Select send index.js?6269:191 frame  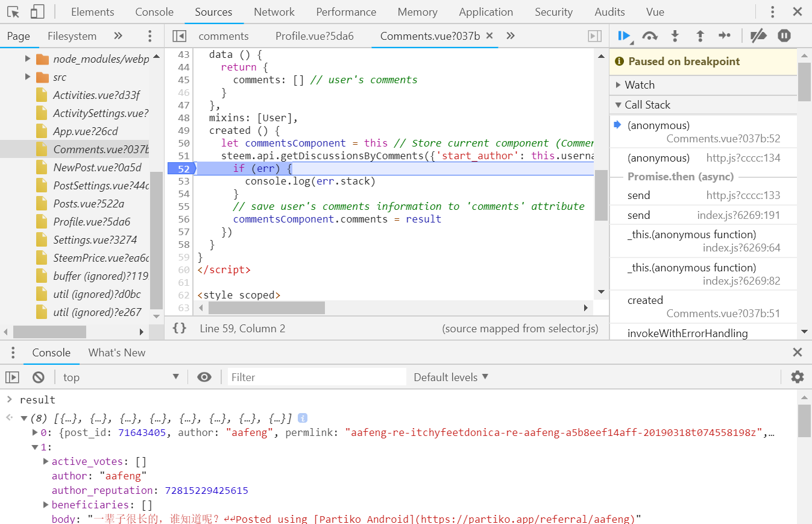703,215
